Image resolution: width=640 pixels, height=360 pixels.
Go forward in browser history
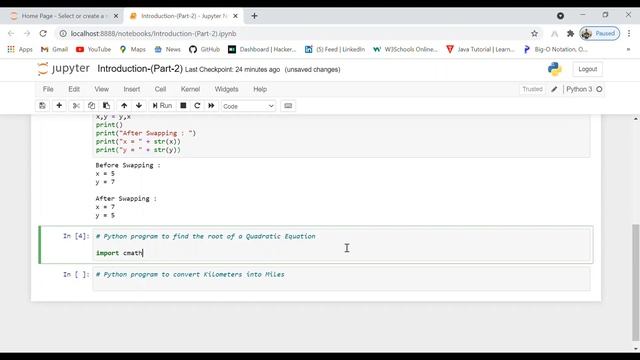pos(27,33)
